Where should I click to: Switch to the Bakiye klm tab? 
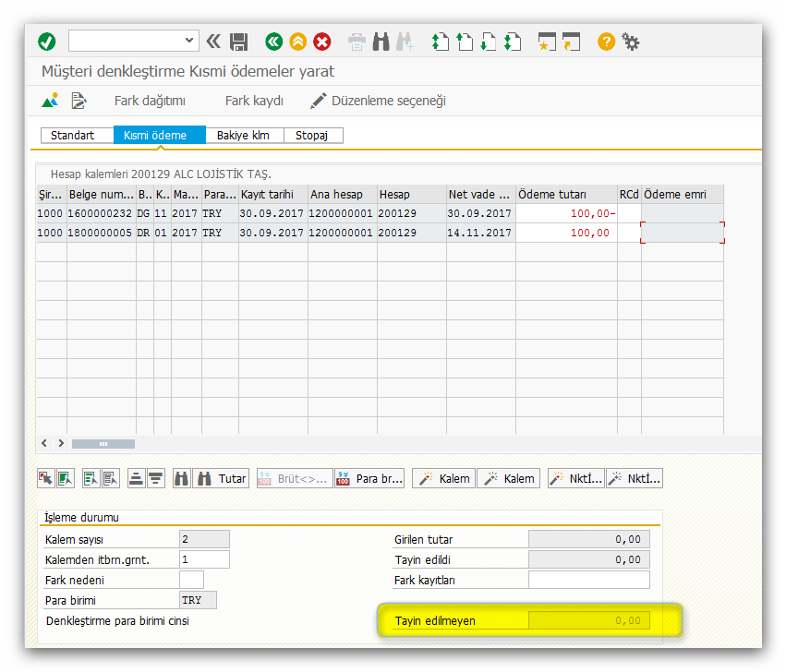click(245, 136)
